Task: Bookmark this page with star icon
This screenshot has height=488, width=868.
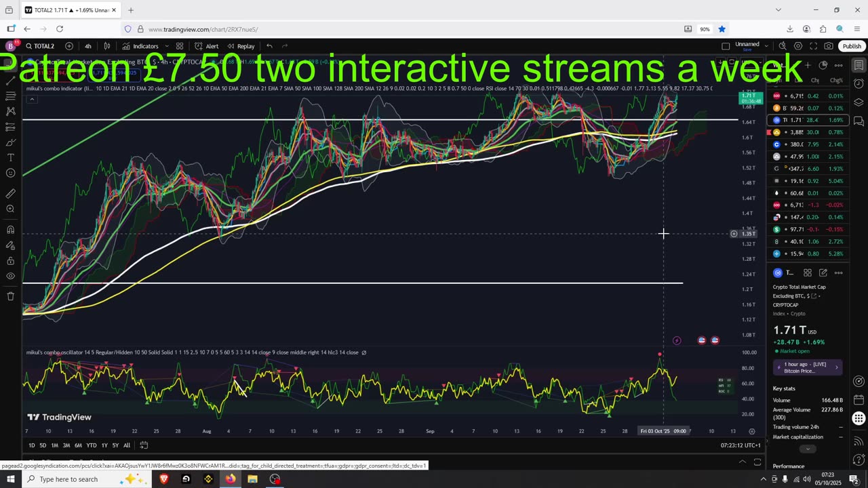Action: point(722,29)
